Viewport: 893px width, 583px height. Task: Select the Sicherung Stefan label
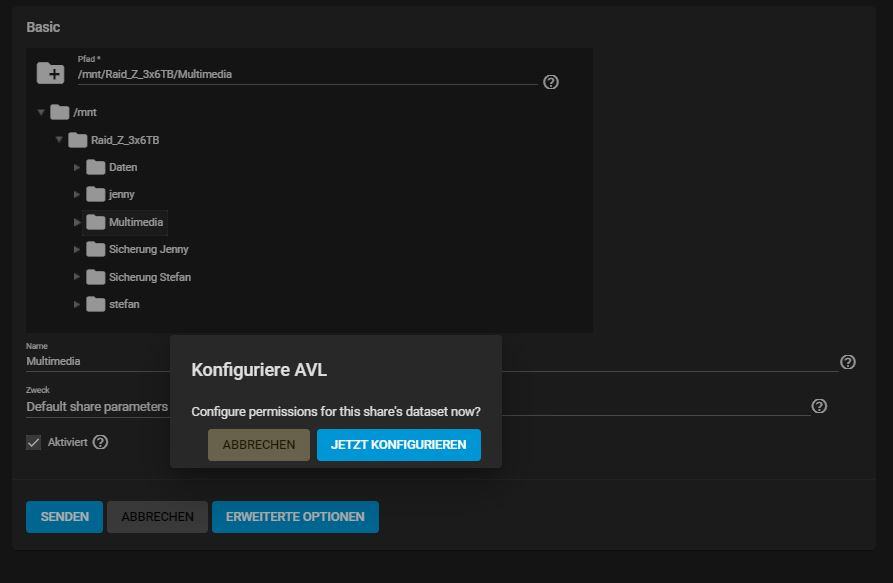point(150,277)
